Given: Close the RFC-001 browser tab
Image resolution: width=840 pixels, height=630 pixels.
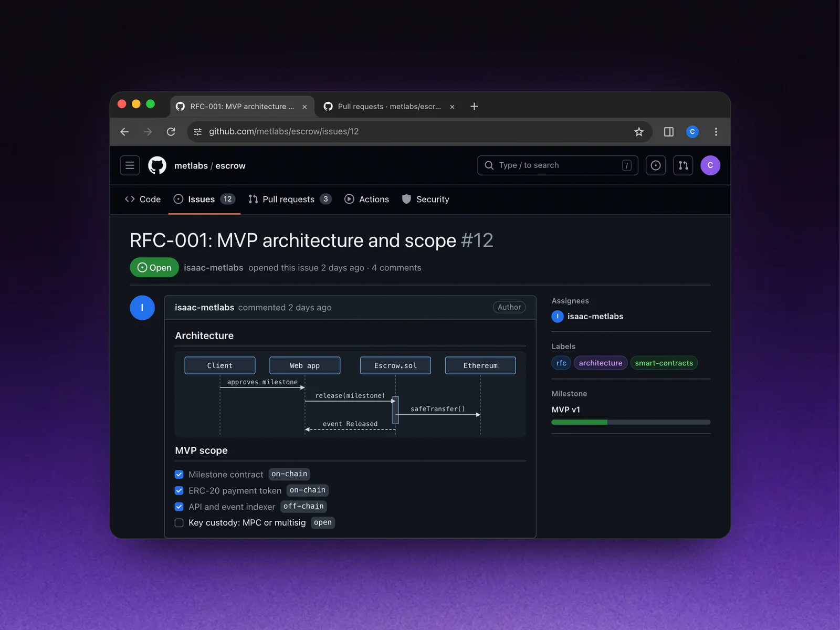Looking at the screenshot, I should pos(304,107).
